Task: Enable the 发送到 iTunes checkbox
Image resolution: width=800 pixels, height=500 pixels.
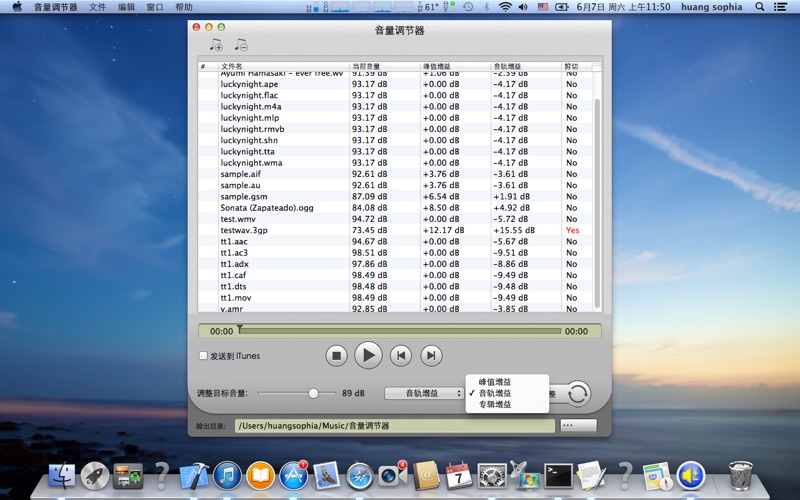Action: (204, 356)
